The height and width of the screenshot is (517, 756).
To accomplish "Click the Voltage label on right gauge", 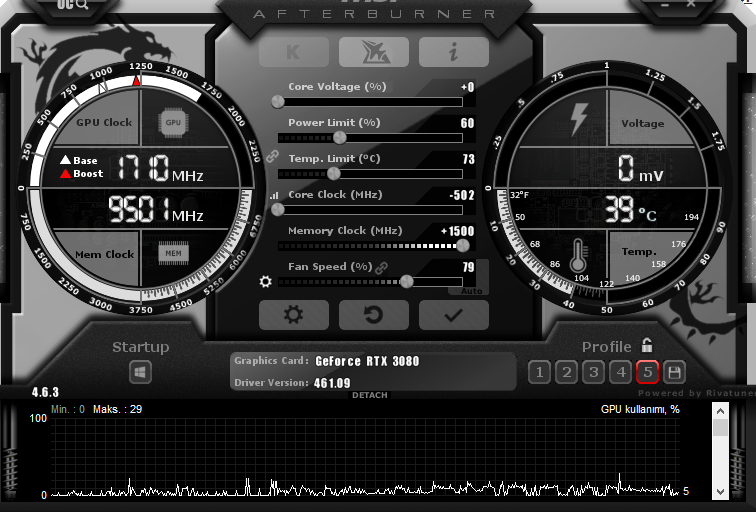I will (643, 123).
